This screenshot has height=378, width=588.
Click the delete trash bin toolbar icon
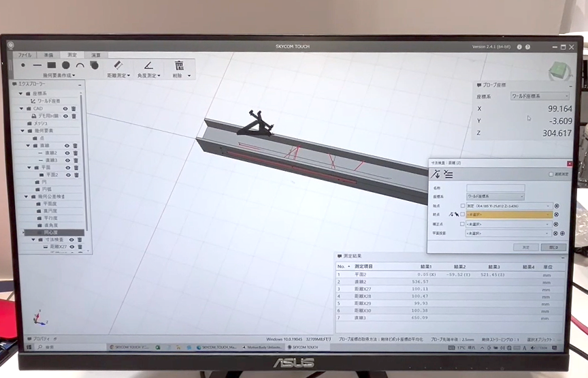pyautogui.click(x=179, y=65)
